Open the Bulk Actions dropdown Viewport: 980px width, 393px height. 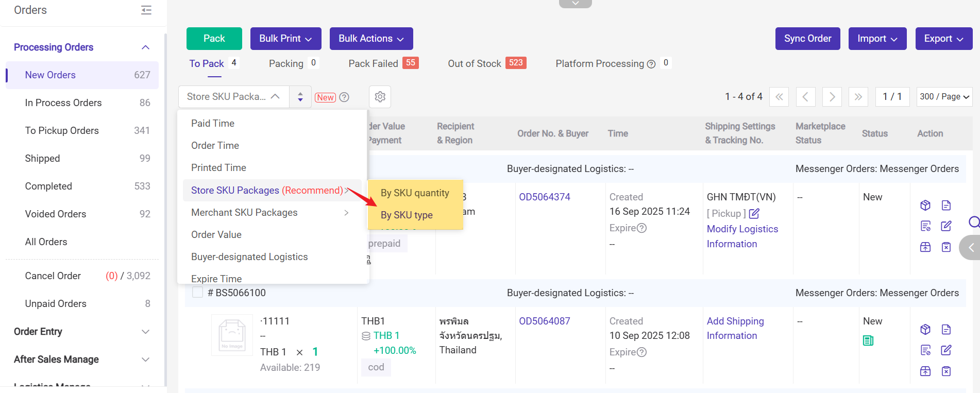pos(371,39)
